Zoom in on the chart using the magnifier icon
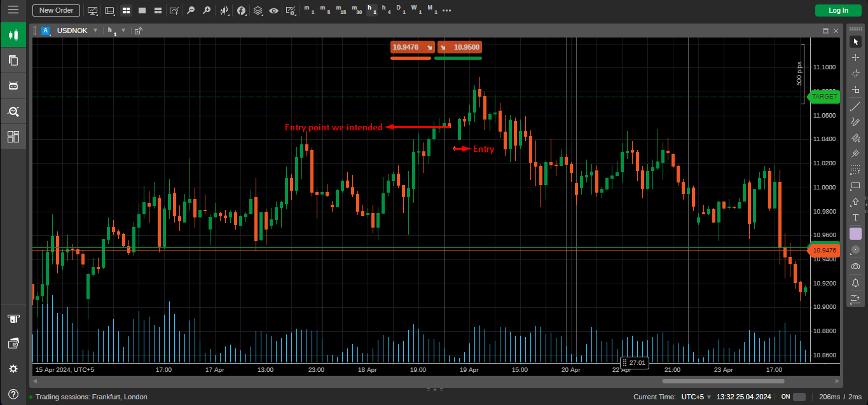 click(x=207, y=10)
